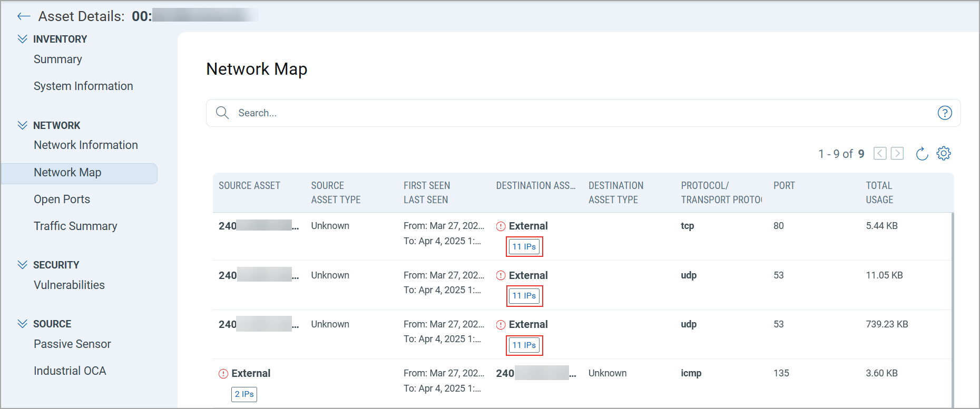Select icmp protocol cell
This screenshot has width=980, height=409.
pyautogui.click(x=691, y=373)
